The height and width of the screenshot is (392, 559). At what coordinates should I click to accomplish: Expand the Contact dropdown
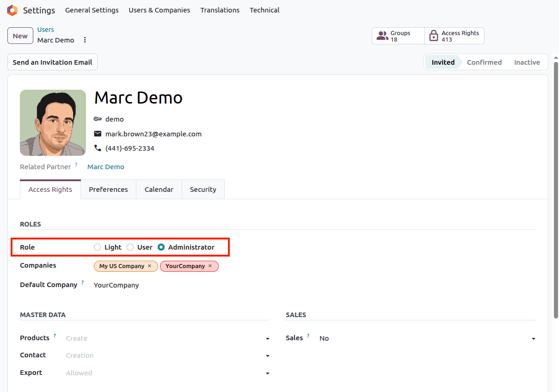click(x=267, y=356)
